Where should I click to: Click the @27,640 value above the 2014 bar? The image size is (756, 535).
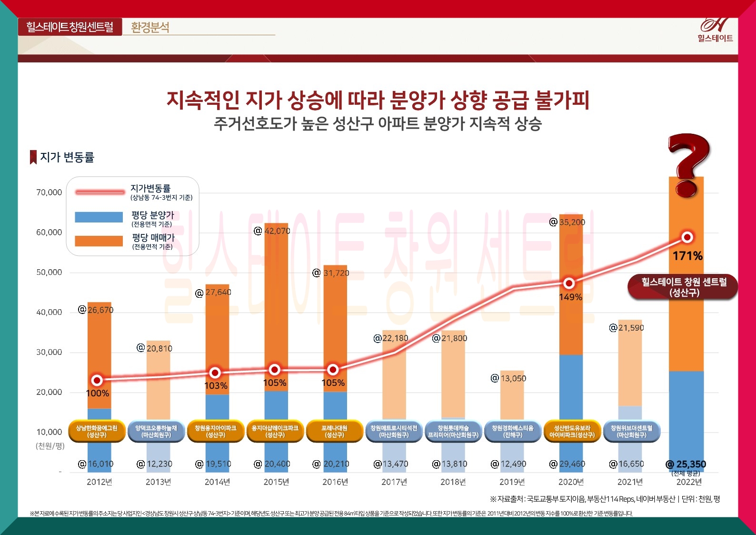213,292
